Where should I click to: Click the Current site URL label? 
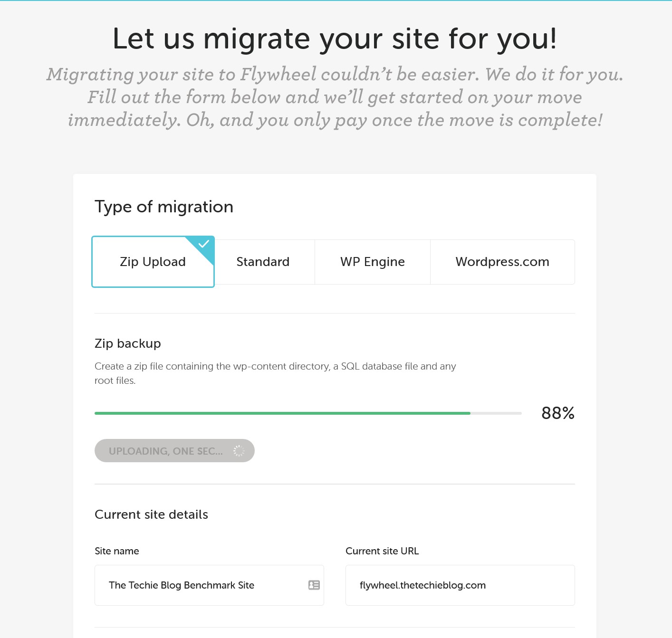[x=382, y=551]
